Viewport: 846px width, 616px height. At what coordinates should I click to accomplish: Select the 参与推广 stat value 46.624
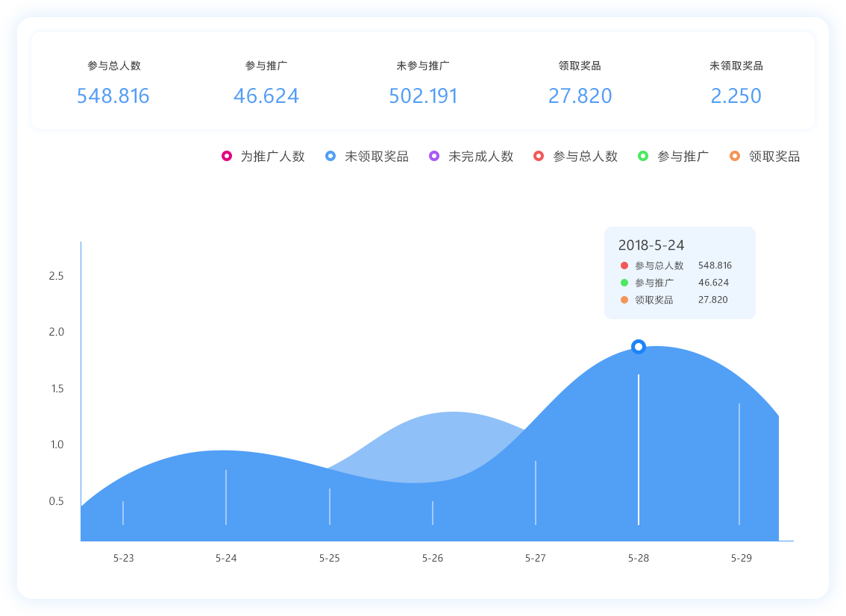(266, 96)
